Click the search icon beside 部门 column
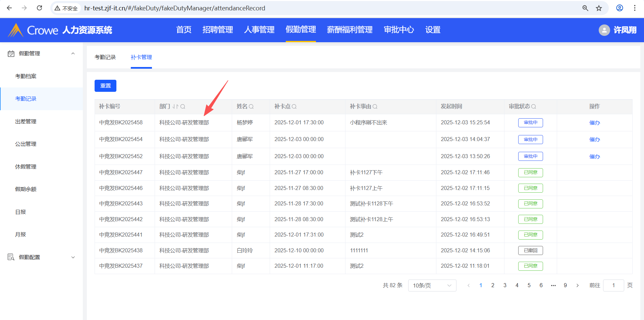 click(183, 107)
